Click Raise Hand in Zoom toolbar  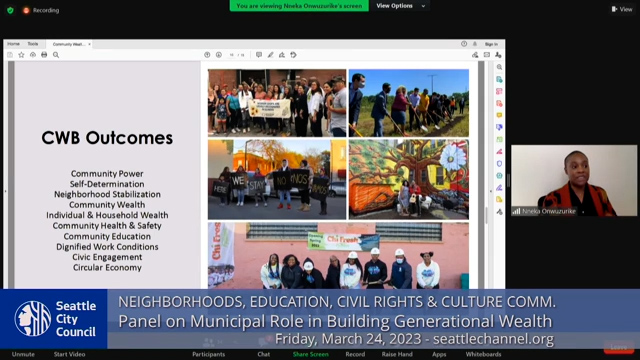click(x=397, y=354)
